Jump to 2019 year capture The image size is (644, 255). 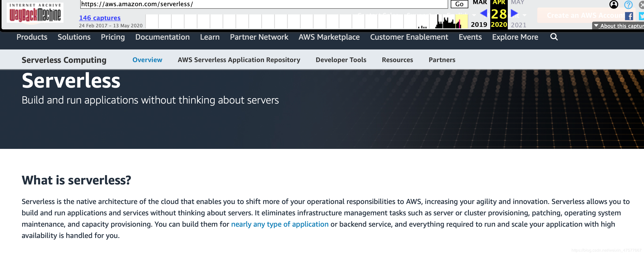[479, 25]
